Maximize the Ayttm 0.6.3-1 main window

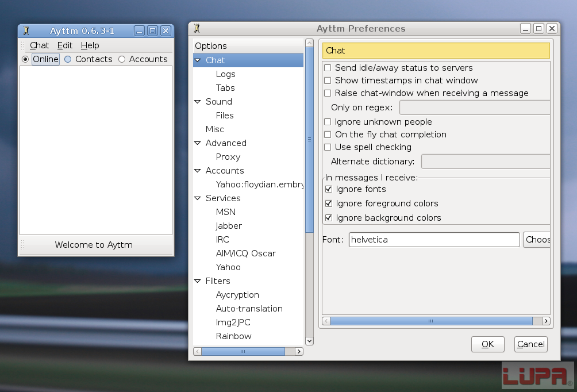pyautogui.click(x=152, y=31)
